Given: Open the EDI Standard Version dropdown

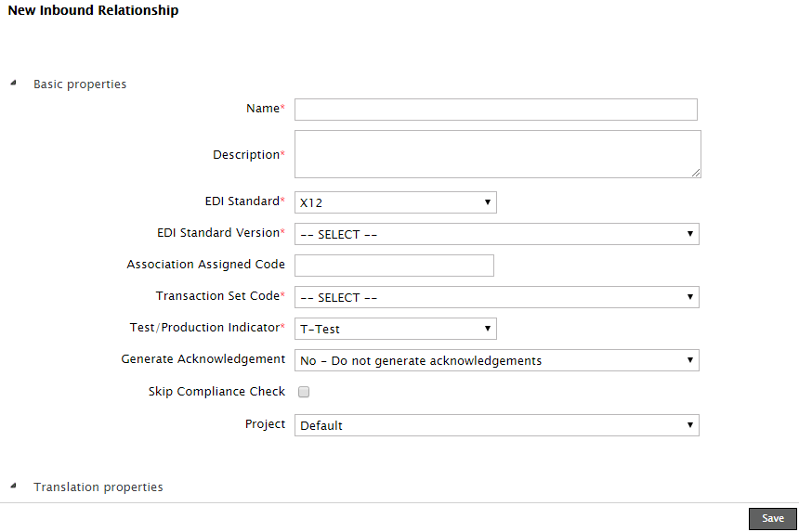Looking at the screenshot, I should pos(496,234).
